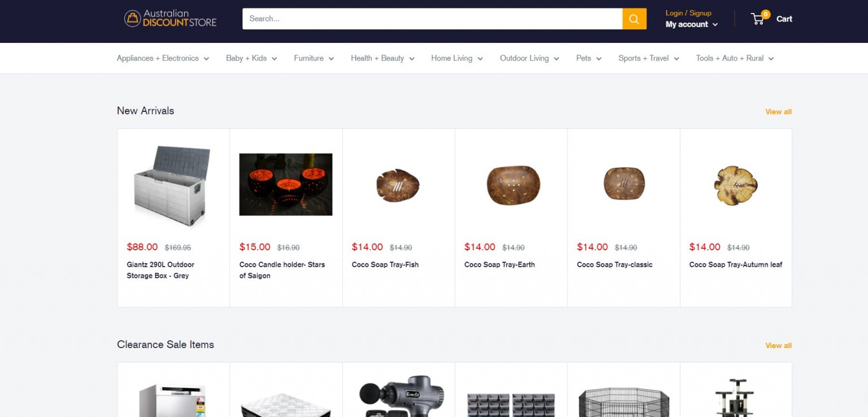Expand the My account dropdown
The height and width of the screenshot is (417, 868).
pos(692,24)
